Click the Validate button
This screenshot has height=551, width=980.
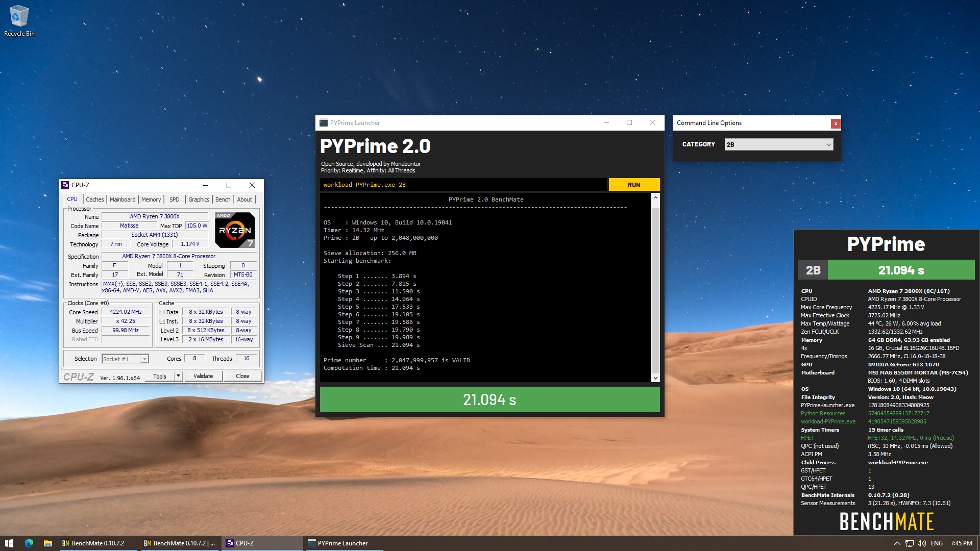pos(203,376)
